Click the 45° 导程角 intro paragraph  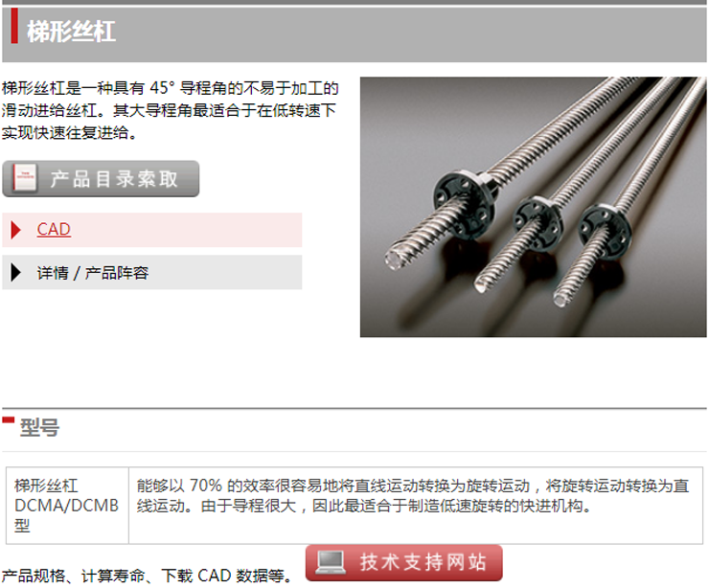[x=170, y=110]
